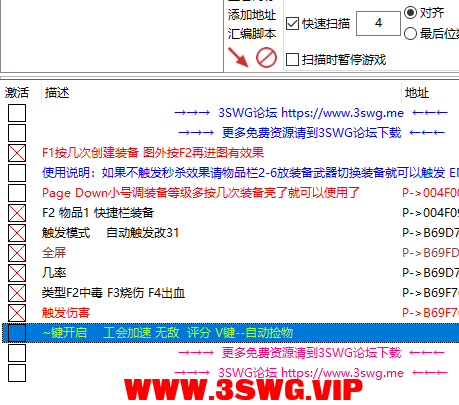This screenshot has width=459, height=405.
Task: Select the 'F1按几次创建装备 图外按F2再进图有效果' row
Action: coord(153,153)
